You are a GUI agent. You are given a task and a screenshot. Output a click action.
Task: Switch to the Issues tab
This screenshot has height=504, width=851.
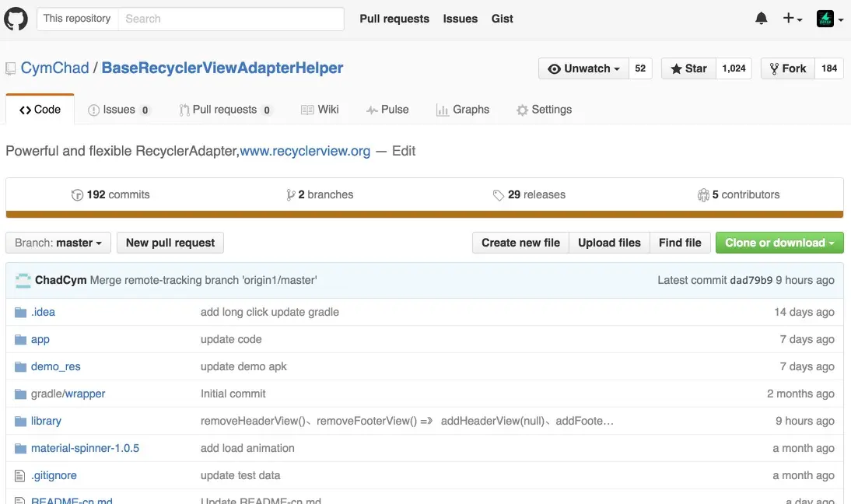point(118,110)
